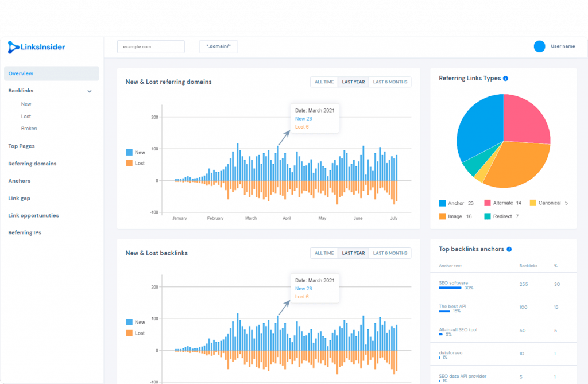The image size is (588, 384).
Task: Open the User name account menu
Action: tap(563, 46)
